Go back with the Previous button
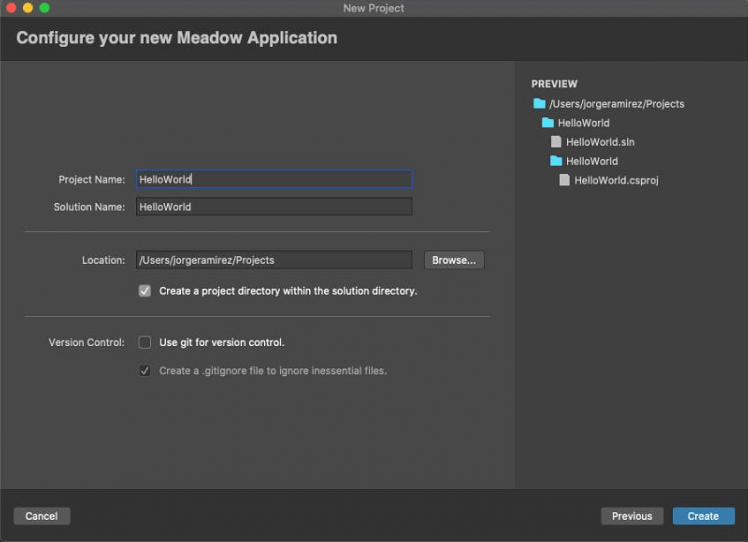748x542 pixels. (632, 516)
